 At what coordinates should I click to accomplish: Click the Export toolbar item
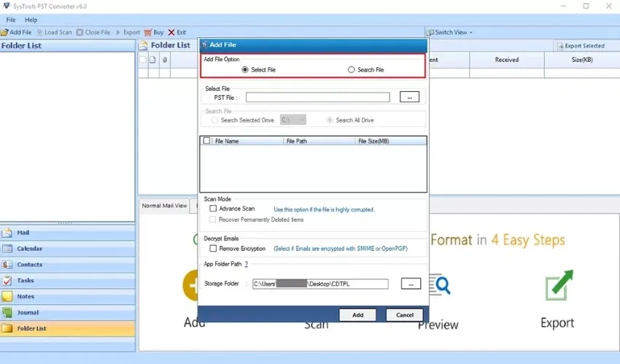pos(128,32)
